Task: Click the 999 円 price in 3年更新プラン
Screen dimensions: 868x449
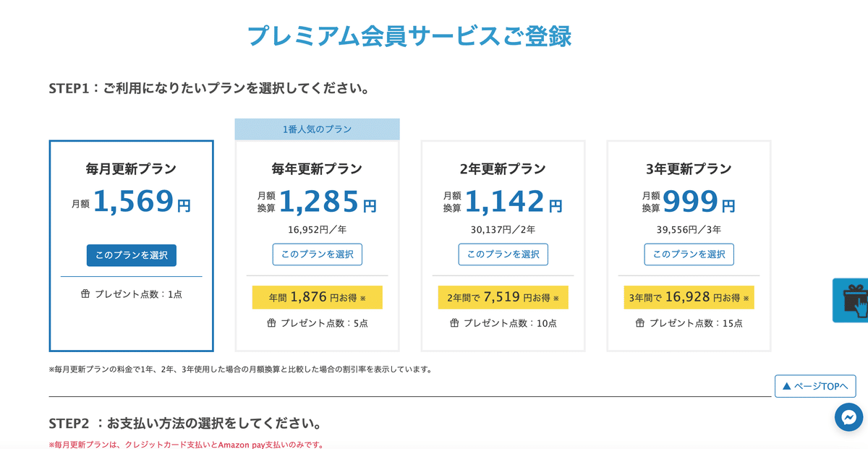Action: click(x=699, y=202)
